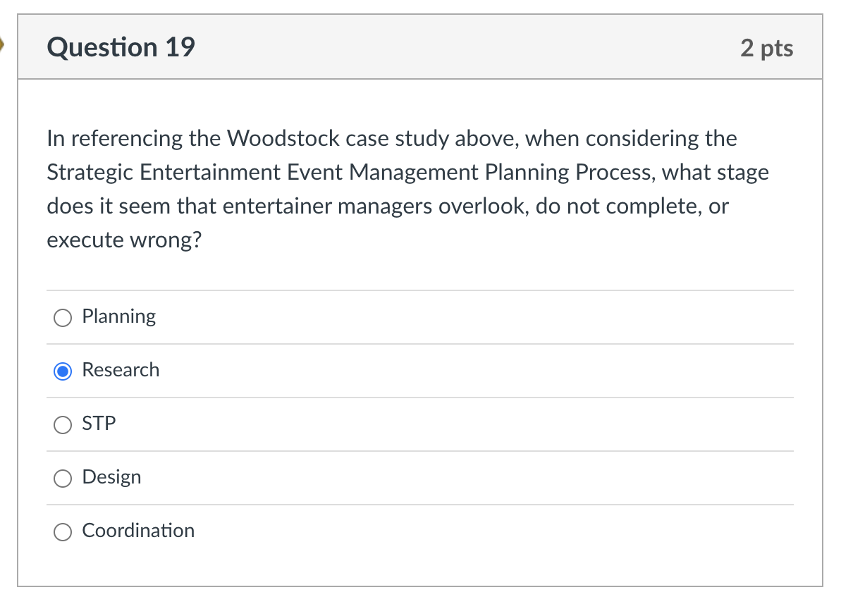
Task: Deselect the currently chosen Research option
Action: pyautogui.click(x=62, y=371)
